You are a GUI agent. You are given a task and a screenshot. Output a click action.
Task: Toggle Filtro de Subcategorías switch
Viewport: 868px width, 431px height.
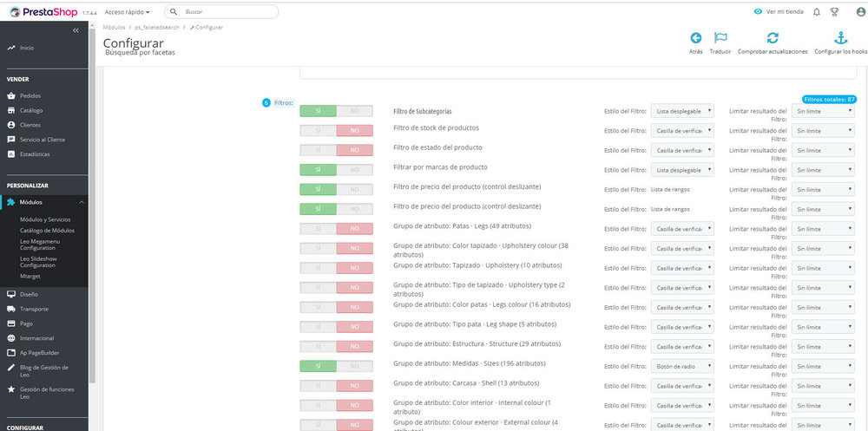click(337, 111)
